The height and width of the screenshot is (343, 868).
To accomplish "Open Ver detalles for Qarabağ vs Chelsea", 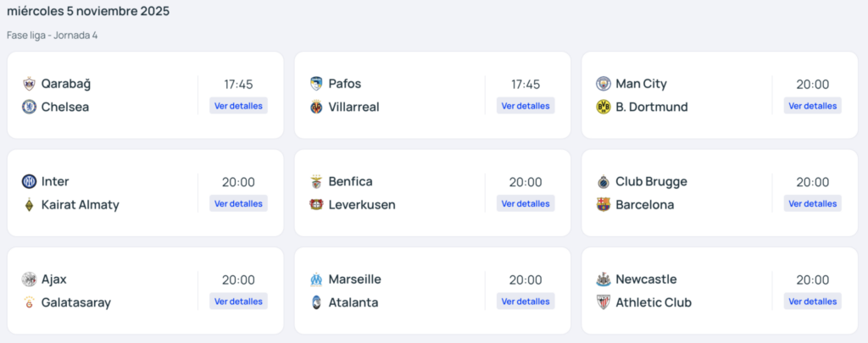I will tap(238, 106).
